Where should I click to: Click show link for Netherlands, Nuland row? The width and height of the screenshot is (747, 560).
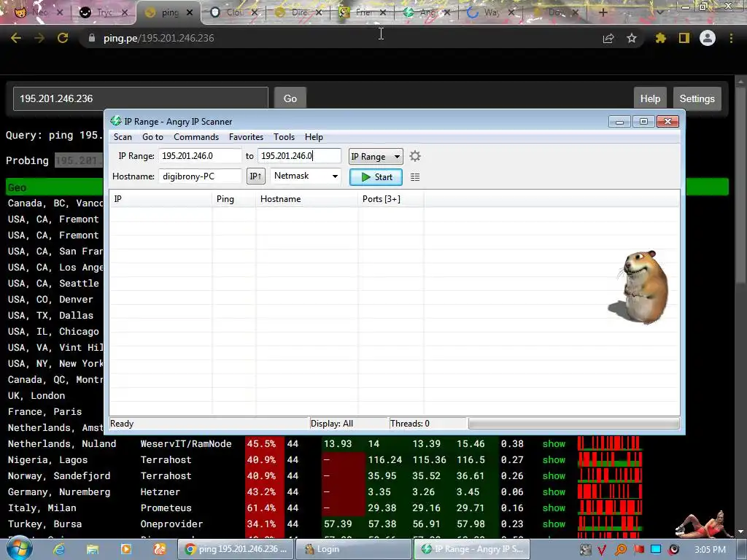554,444
